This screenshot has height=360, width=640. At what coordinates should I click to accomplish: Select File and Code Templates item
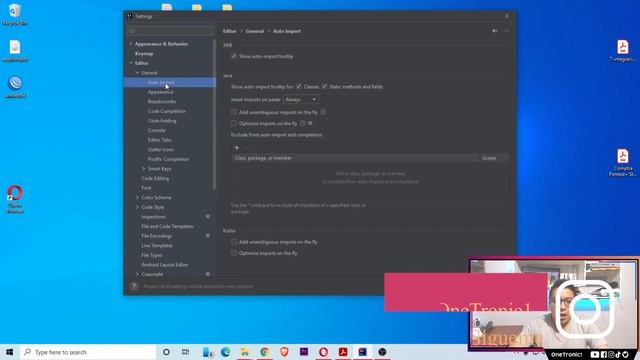167,227
